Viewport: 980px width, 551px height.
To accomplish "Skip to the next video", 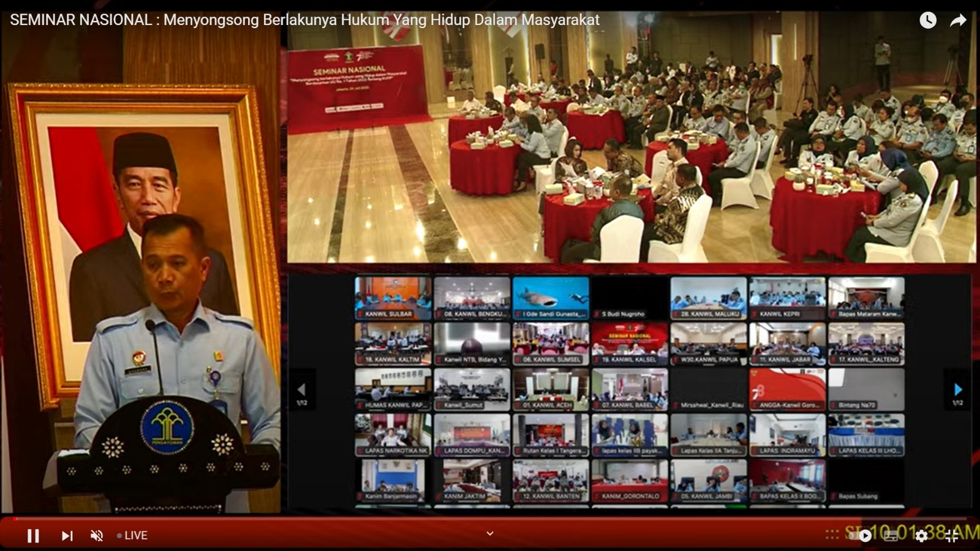I will [x=67, y=536].
